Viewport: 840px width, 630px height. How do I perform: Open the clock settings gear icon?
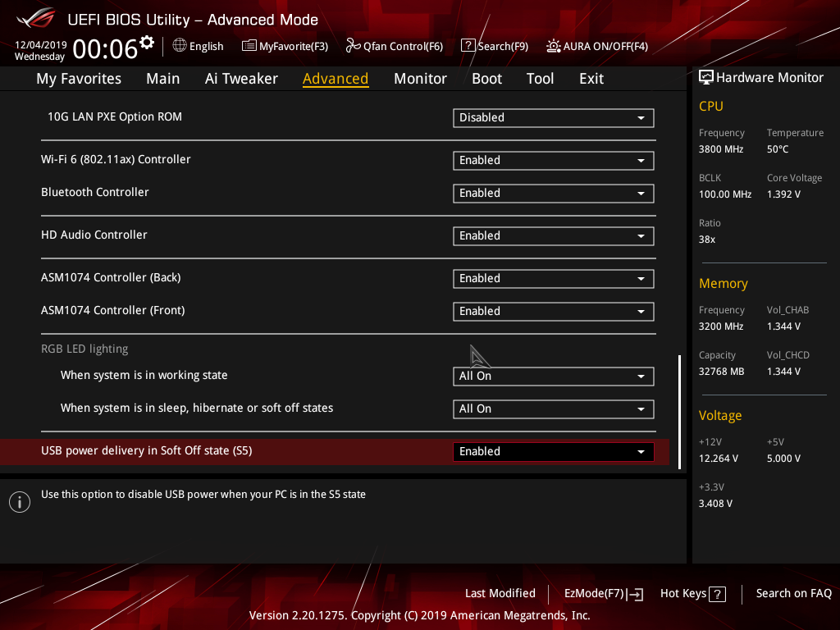146,43
